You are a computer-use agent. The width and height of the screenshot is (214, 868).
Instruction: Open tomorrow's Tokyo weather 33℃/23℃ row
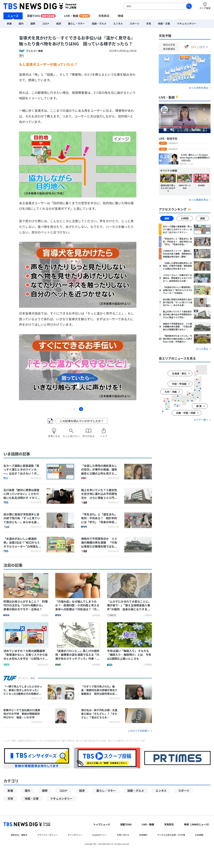pyautogui.click(x=185, y=47)
